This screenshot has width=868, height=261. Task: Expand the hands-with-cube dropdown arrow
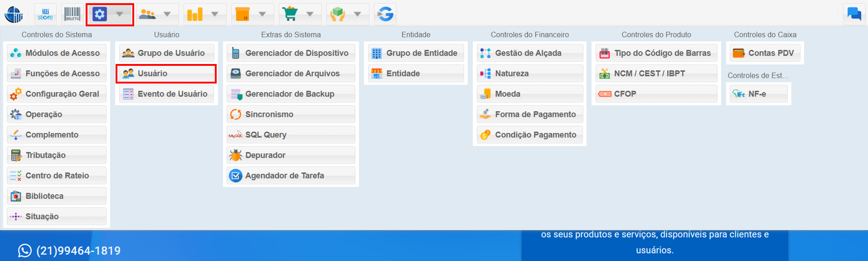tap(358, 15)
